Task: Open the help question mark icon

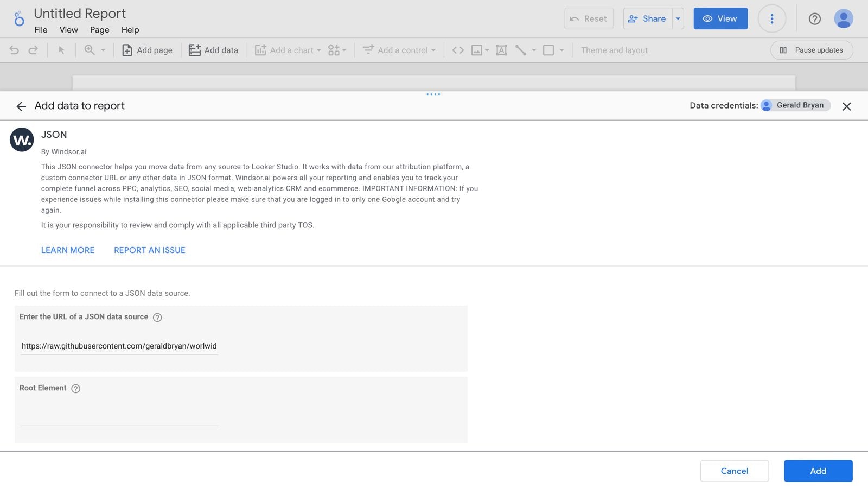Action: 814,18
